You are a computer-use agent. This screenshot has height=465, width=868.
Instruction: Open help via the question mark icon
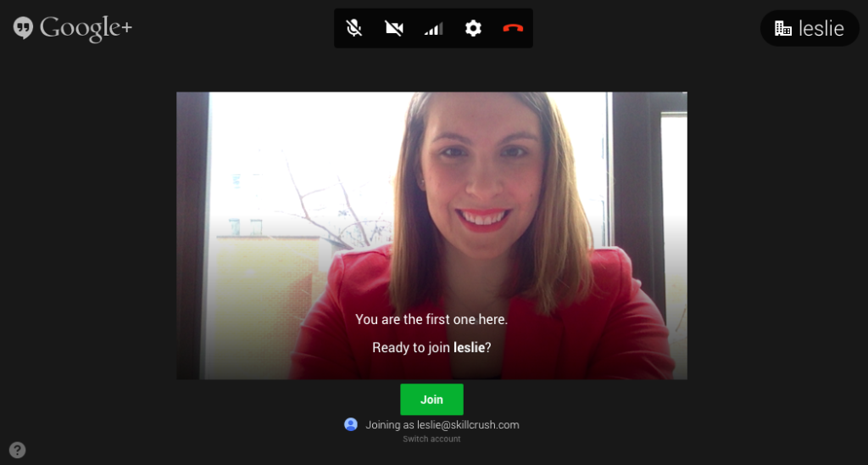(x=17, y=450)
